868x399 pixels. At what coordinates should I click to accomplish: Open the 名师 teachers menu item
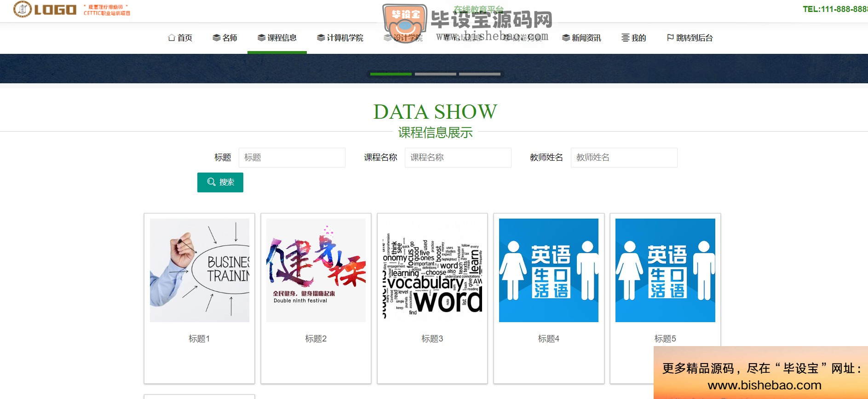click(225, 38)
